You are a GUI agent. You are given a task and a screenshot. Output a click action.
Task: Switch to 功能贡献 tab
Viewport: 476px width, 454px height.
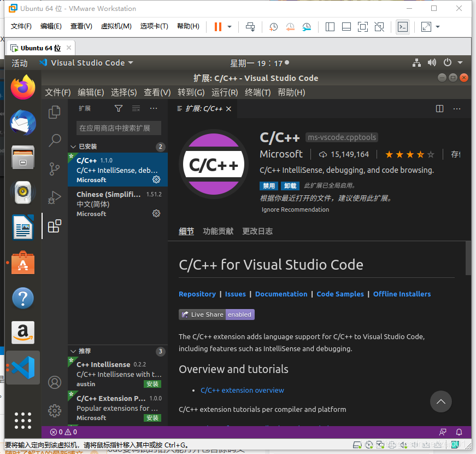tap(218, 231)
